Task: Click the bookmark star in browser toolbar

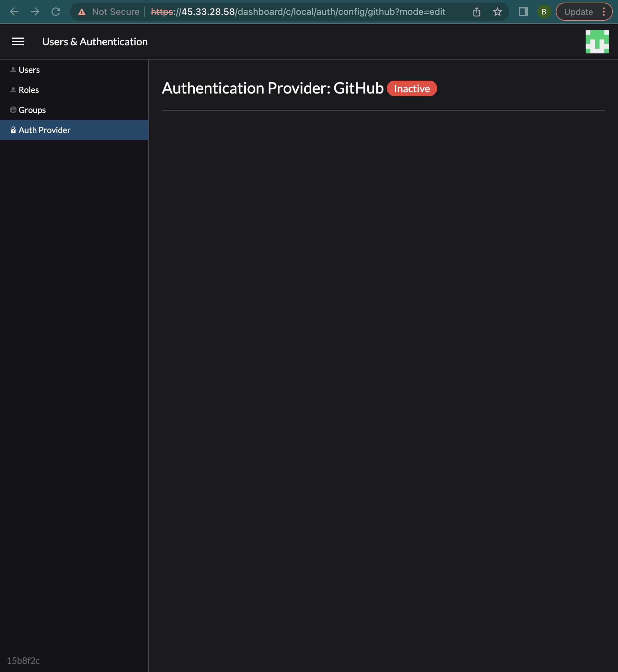Action: [497, 12]
